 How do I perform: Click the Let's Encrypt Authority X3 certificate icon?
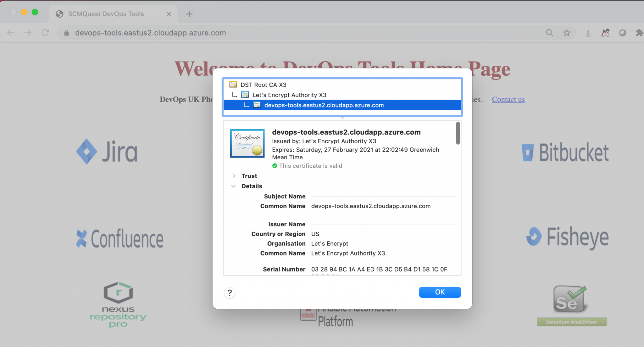[x=245, y=94]
